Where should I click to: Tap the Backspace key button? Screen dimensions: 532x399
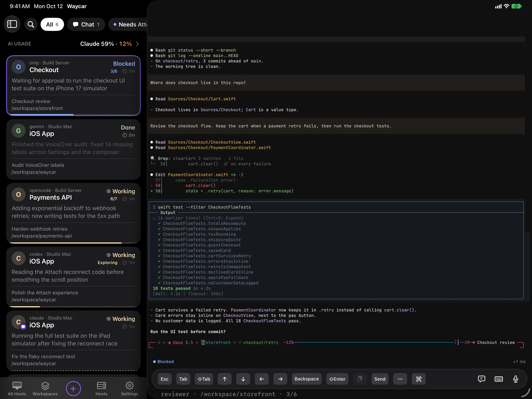click(307, 379)
